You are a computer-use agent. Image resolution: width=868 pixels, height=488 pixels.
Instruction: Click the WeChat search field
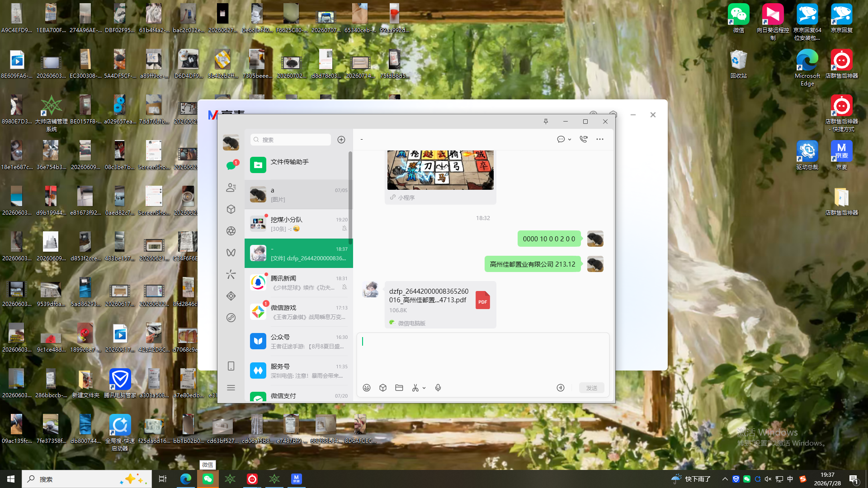coord(291,140)
